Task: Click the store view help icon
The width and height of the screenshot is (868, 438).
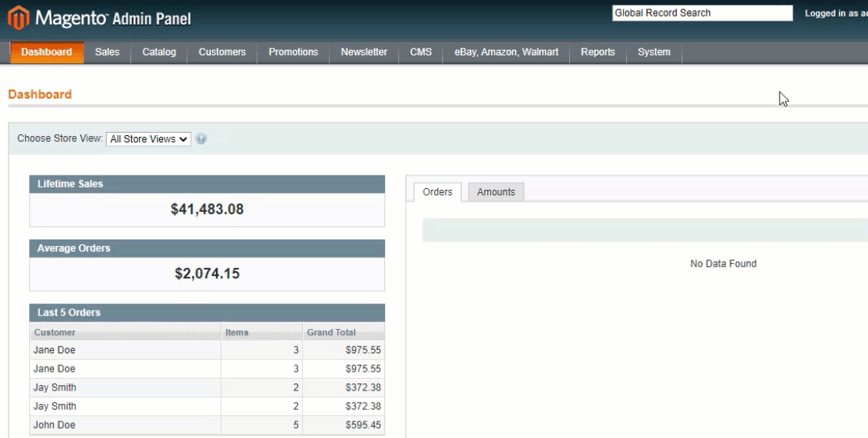Action: point(202,139)
